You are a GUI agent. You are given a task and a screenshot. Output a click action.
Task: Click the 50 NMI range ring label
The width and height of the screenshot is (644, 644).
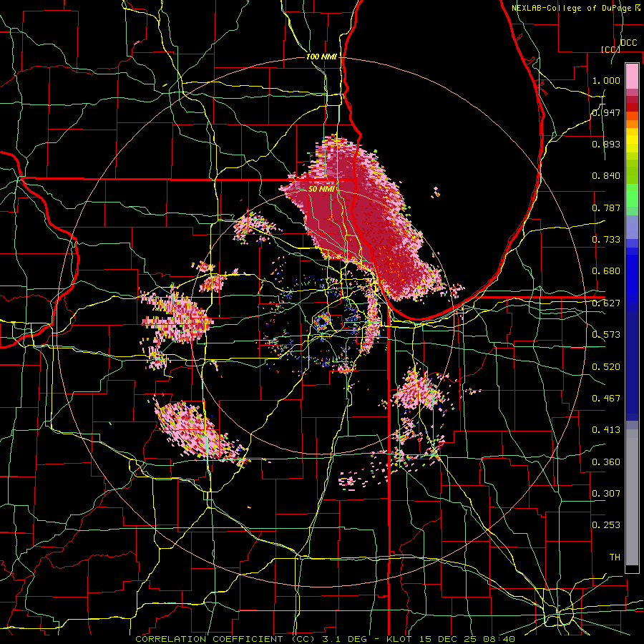click(321, 189)
